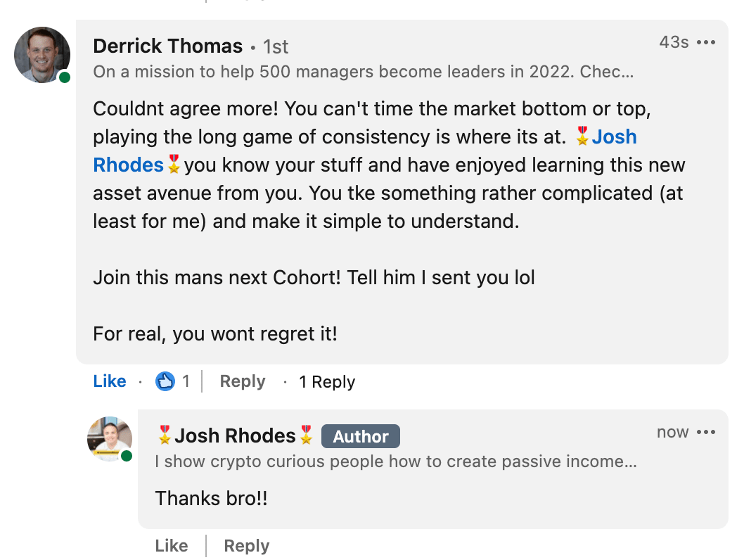This screenshot has width=744, height=560.
Task: Click the blue thumbs-up reaction icon
Action: [x=165, y=381]
